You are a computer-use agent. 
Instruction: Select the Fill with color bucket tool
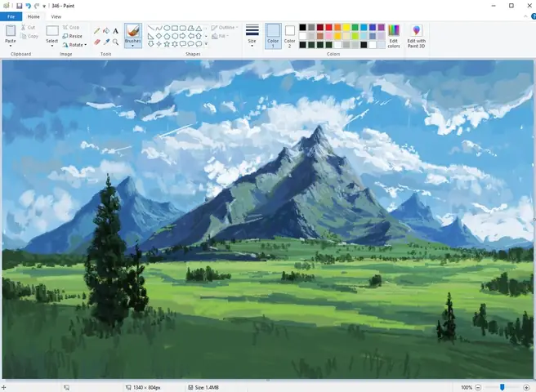pyautogui.click(x=106, y=31)
